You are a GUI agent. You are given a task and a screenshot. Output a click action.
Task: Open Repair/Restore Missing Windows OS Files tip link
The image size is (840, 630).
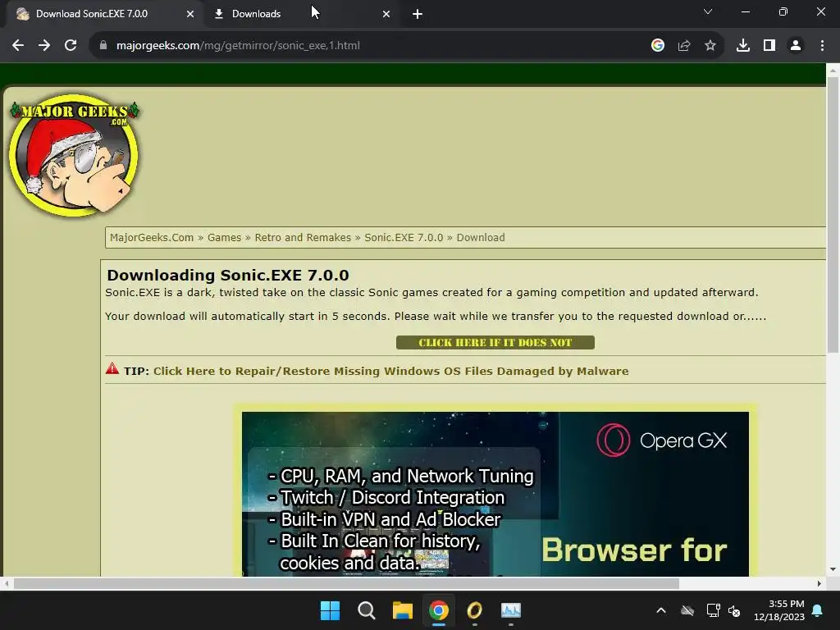391,371
